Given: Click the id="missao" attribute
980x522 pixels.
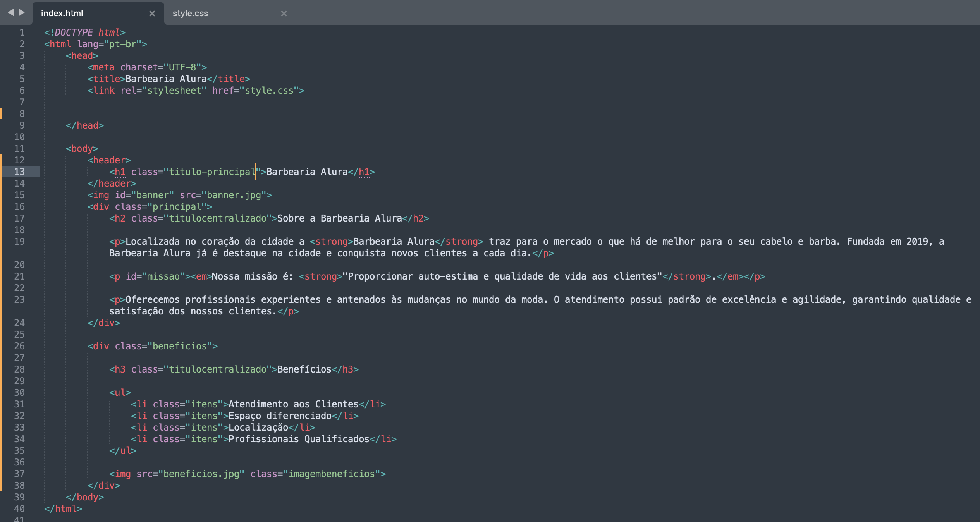Looking at the screenshot, I should coord(155,276).
